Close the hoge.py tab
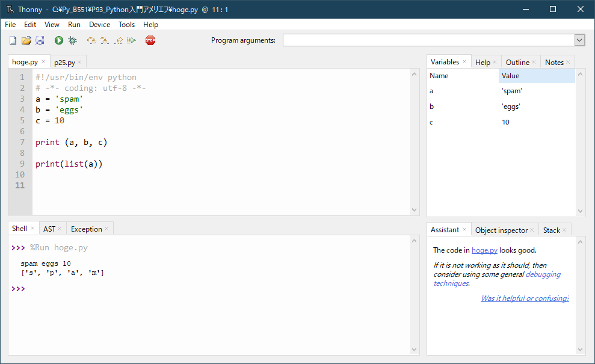The height and width of the screenshot is (364, 595). (43, 61)
